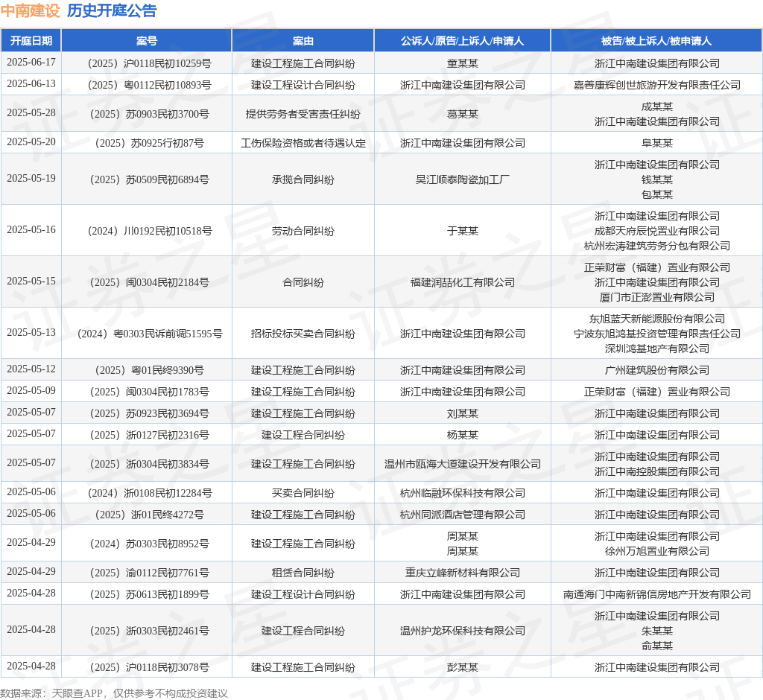763x700 pixels.
Task: Click defendant 南通海门中南新锦信房地产开发有限公司
Action: pyautogui.click(x=657, y=594)
